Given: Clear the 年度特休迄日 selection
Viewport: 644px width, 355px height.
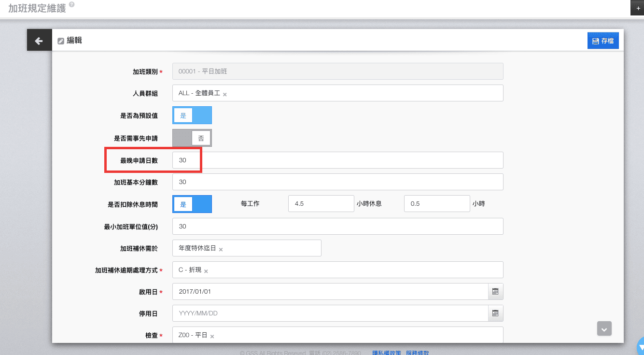Looking at the screenshot, I should click(221, 250).
